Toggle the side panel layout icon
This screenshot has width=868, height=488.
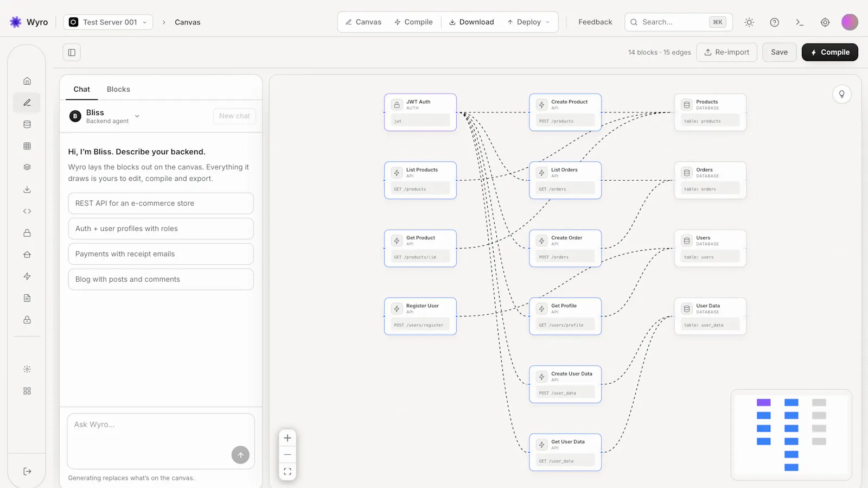point(72,53)
